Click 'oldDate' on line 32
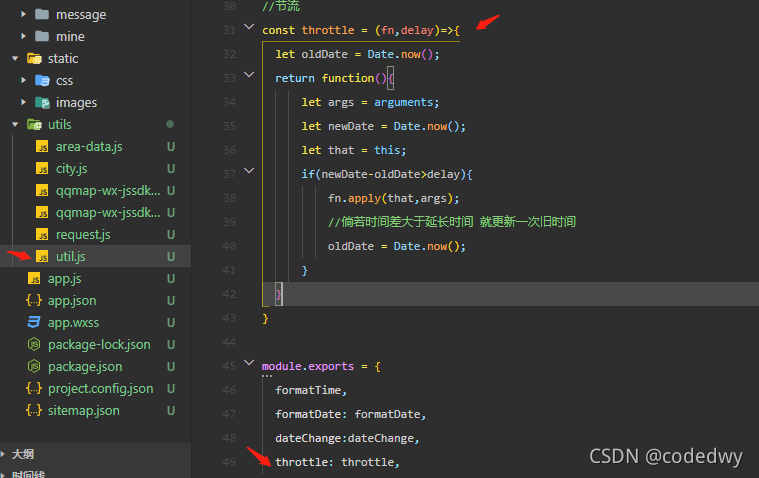 [x=324, y=54]
